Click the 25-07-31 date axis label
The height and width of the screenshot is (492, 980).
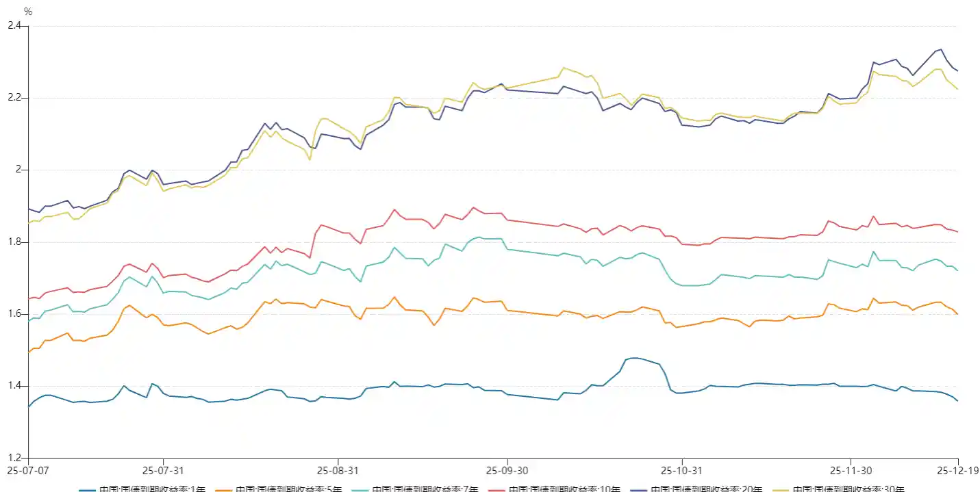(163, 470)
